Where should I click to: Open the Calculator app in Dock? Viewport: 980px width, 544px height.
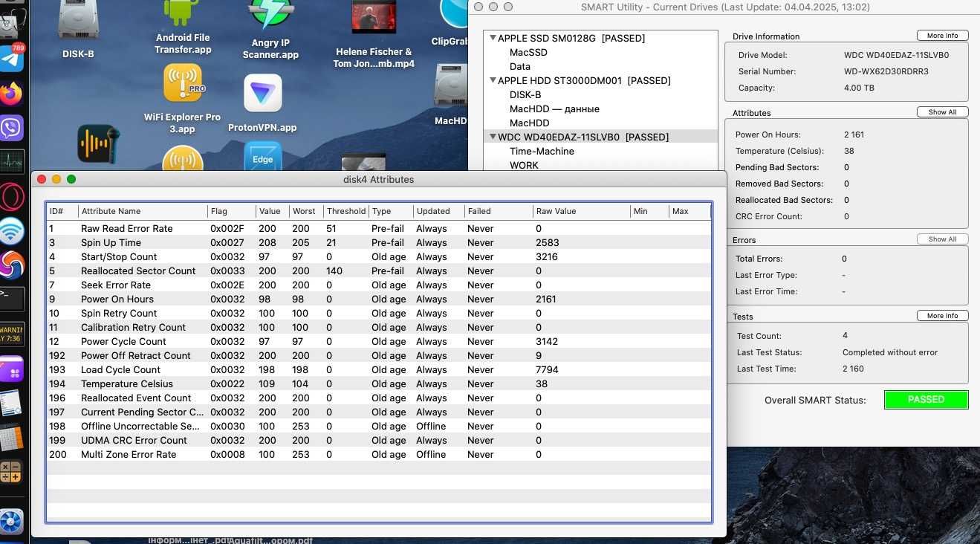(12, 471)
